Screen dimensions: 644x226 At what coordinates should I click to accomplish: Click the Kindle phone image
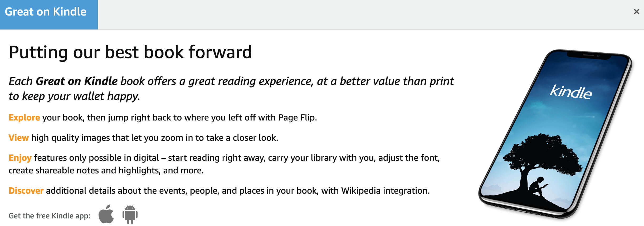pyautogui.click(x=555, y=134)
